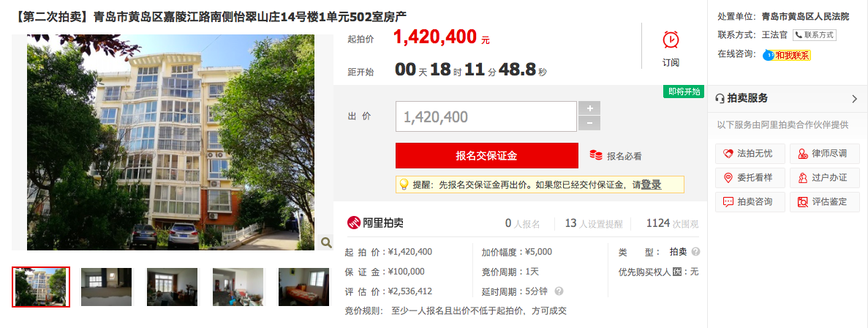
Task: Click the alarm clock 订阅 subscribe icon
Action: pos(671,40)
